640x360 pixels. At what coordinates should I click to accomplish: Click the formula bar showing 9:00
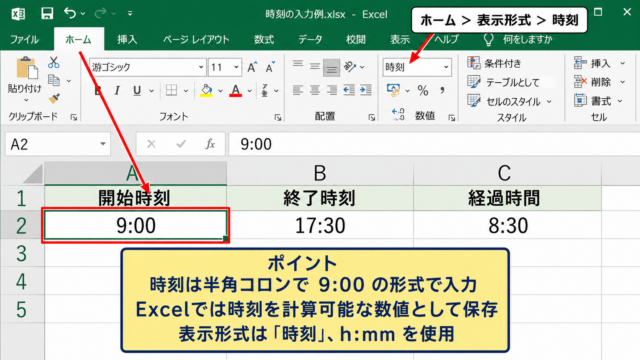434,144
